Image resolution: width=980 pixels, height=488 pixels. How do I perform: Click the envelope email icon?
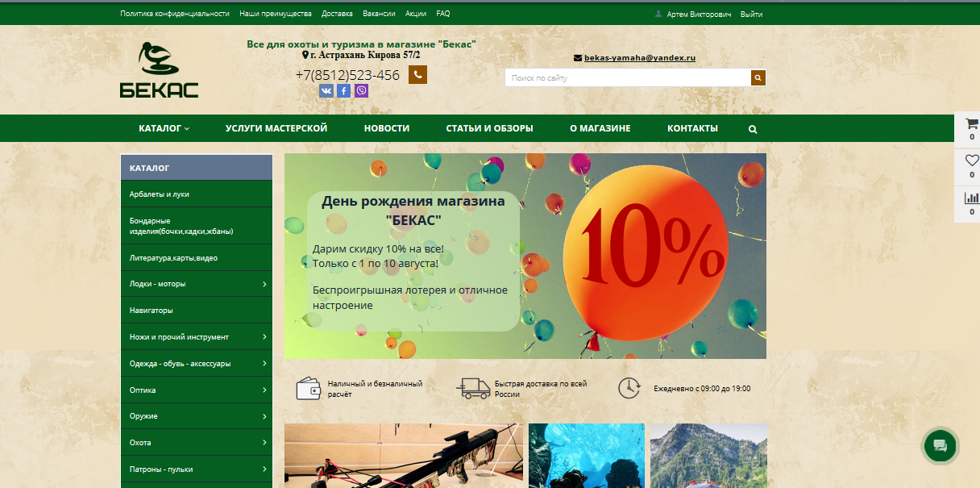point(577,58)
